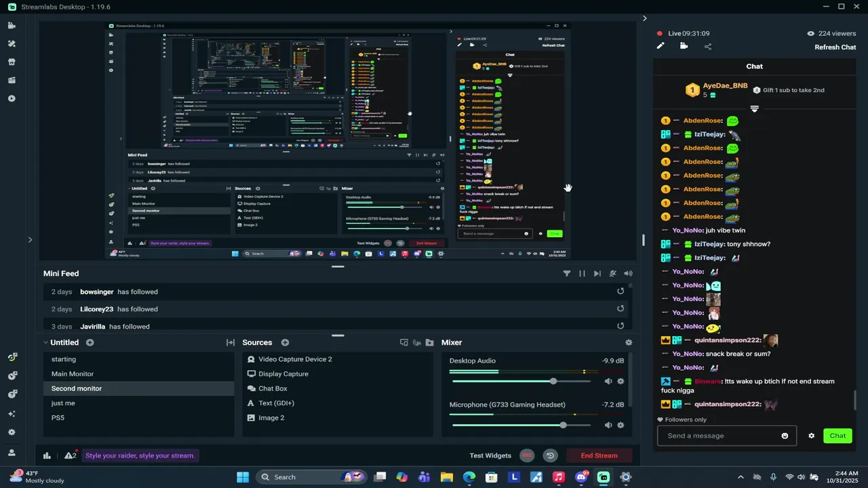Open Mixer advanced audio settings gear
The height and width of the screenshot is (488, 868).
click(x=629, y=343)
